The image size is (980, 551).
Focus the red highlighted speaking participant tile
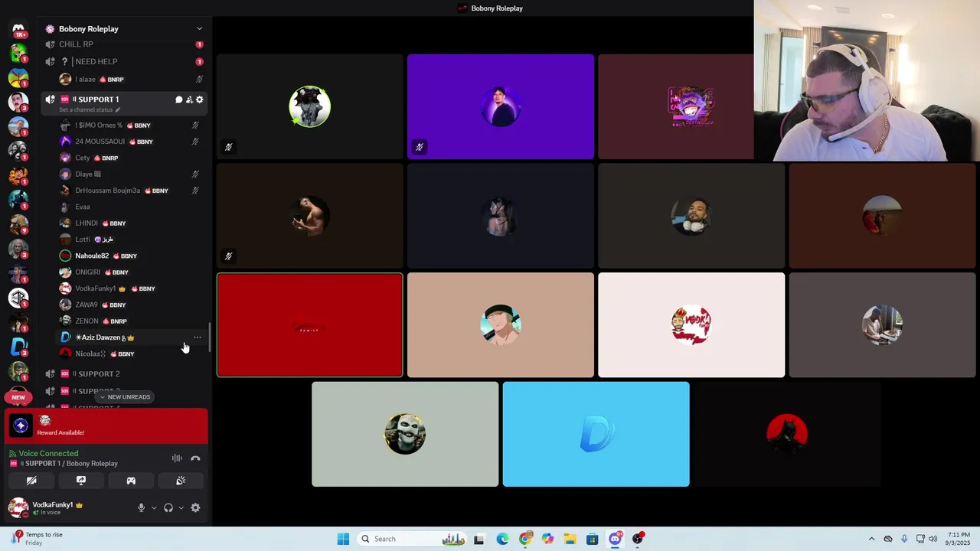click(310, 325)
